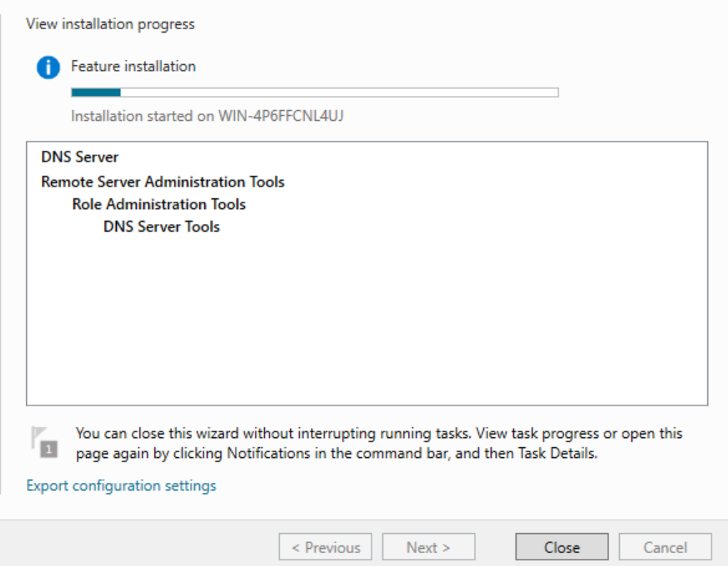728x566 pixels.
Task: Open Export configuration settings link
Action: (121, 486)
